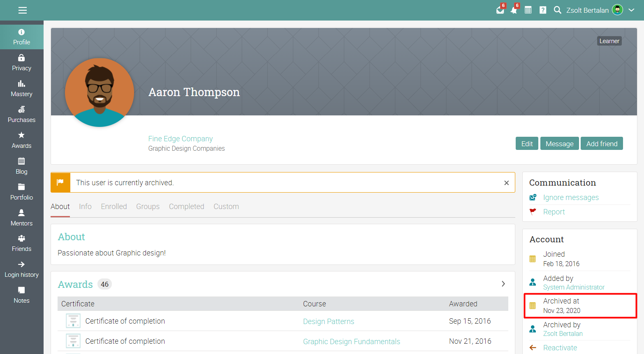
Task: Click the Edit button
Action: (x=527, y=144)
